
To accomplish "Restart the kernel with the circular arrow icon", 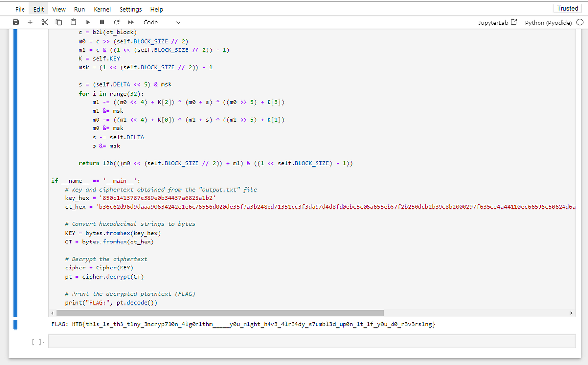I will point(116,22).
